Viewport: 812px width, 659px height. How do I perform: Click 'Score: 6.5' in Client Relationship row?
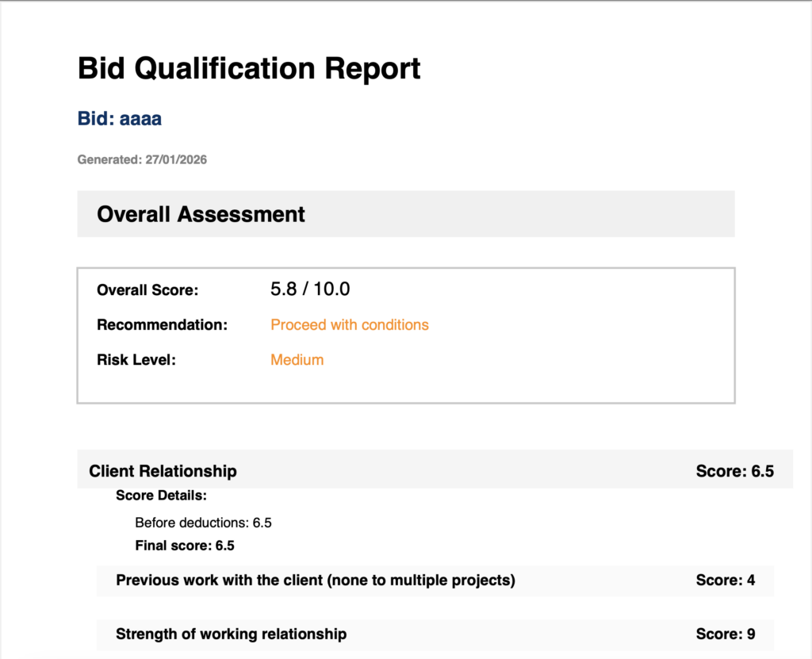coord(734,471)
